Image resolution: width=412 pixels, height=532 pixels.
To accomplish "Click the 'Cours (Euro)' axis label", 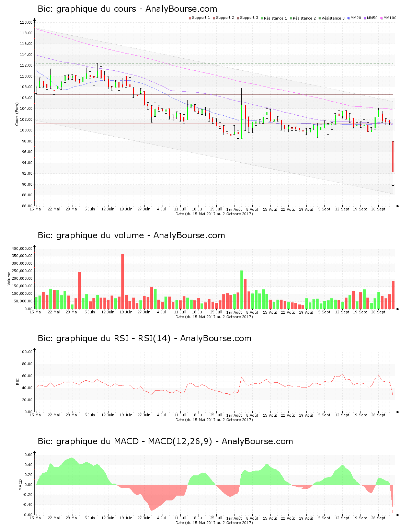I will click(x=17, y=114).
